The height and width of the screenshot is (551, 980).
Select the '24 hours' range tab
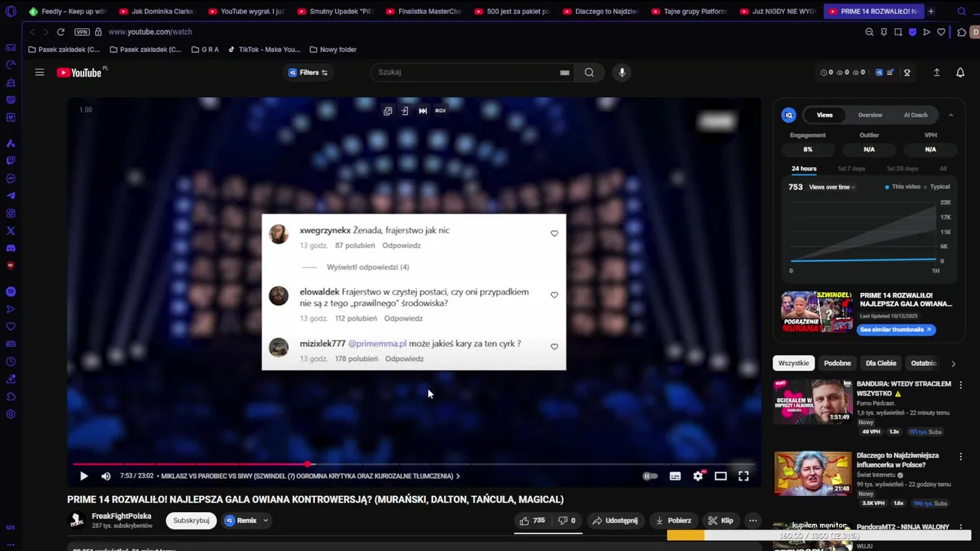pos(804,168)
